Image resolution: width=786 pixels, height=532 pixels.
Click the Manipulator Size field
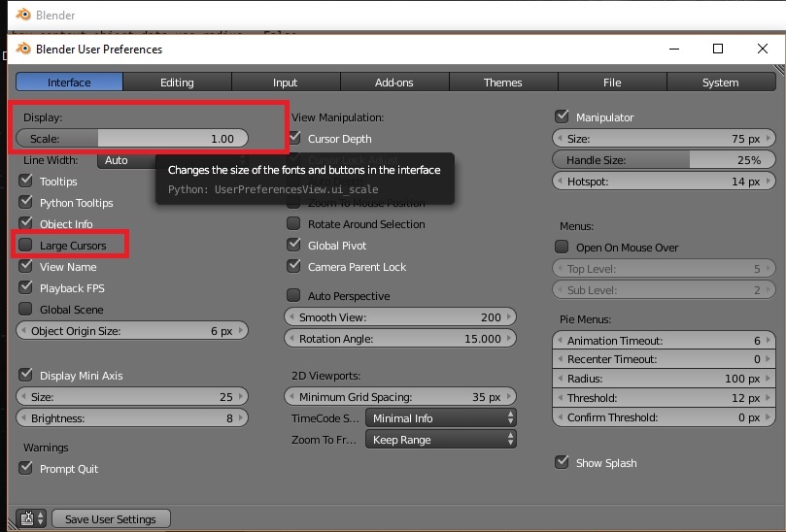pyautogui.click(x=665, y=139)
